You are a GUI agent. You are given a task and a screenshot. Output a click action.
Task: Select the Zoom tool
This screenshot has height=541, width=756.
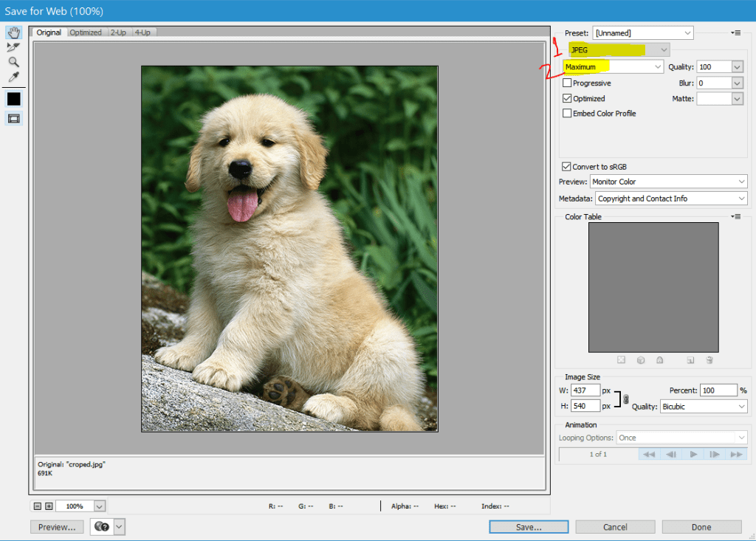13,62
